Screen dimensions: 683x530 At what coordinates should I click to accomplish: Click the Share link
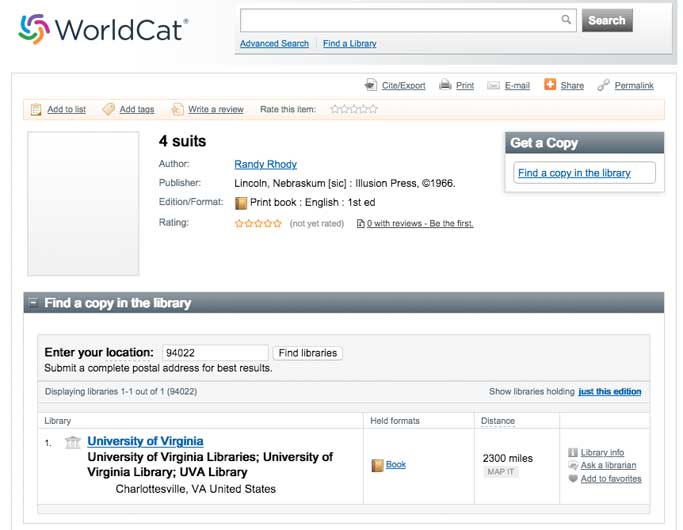(x=572, y=85)
